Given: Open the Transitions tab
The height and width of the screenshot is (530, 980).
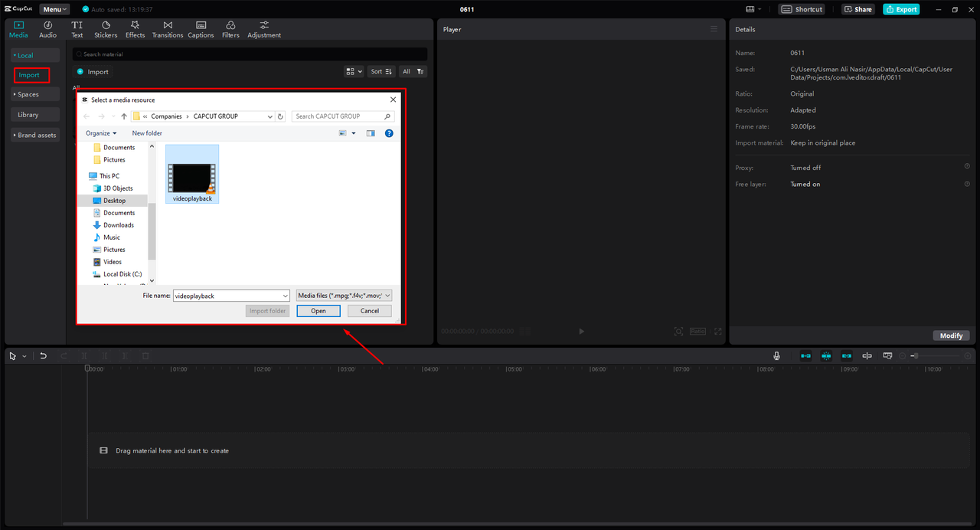Looking at the screenshot, I should click(x=168, y=29).
